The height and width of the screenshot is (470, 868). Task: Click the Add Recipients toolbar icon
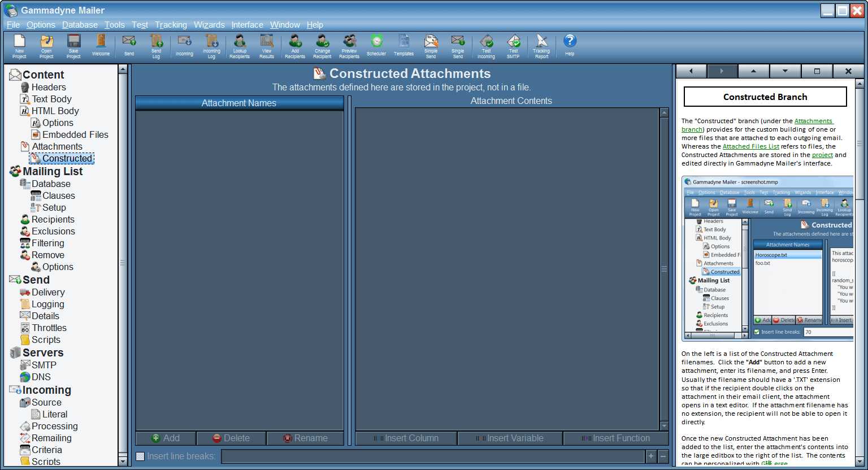(x=295, y=46)
